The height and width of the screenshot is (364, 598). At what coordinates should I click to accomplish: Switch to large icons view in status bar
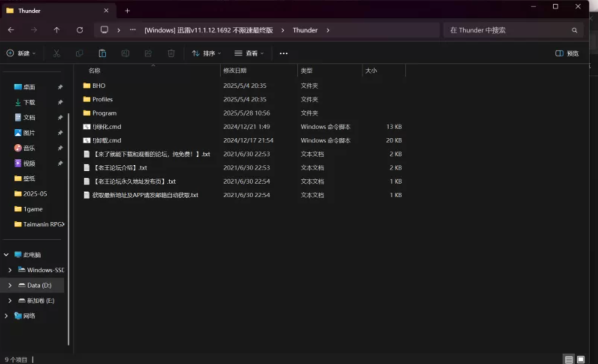click(x=581, y=360)
